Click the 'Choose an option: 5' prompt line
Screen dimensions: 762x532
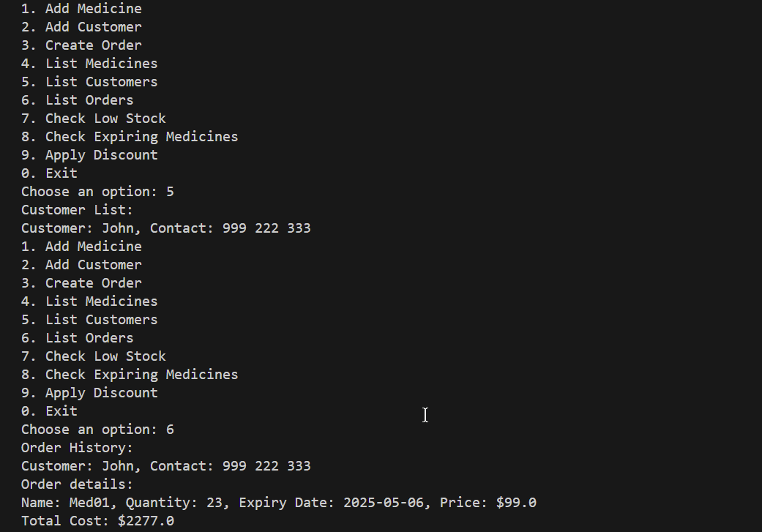(97, 192)
